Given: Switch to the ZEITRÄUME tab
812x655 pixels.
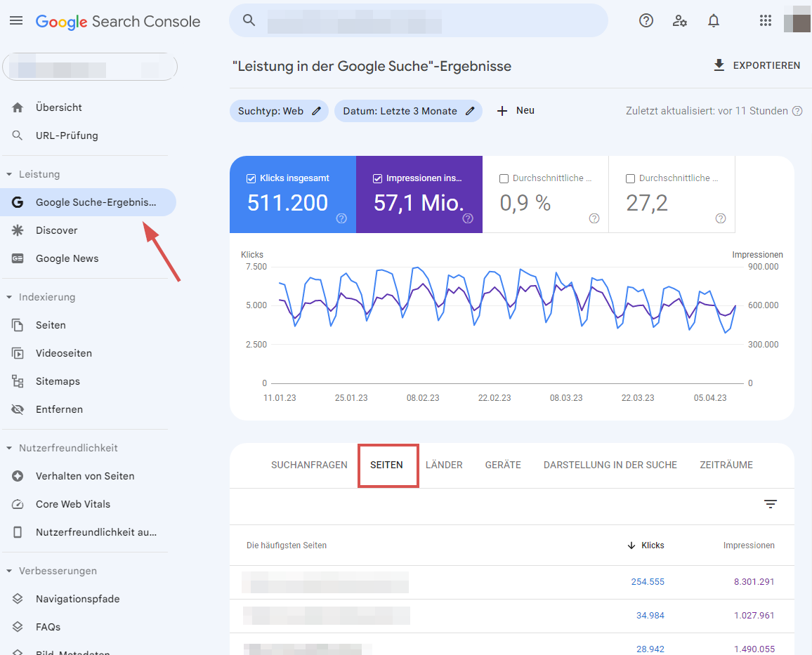Looking at the screenshot, I should click(726, 465).
